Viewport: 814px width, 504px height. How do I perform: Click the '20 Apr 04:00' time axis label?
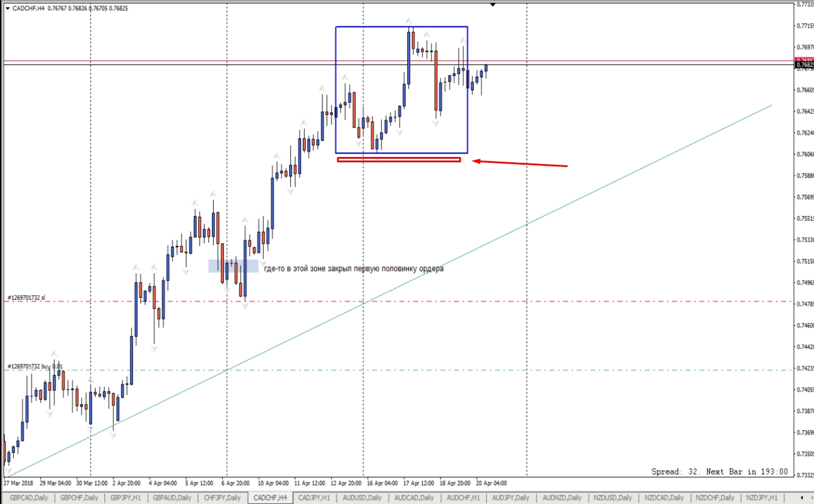click(491, 483)
